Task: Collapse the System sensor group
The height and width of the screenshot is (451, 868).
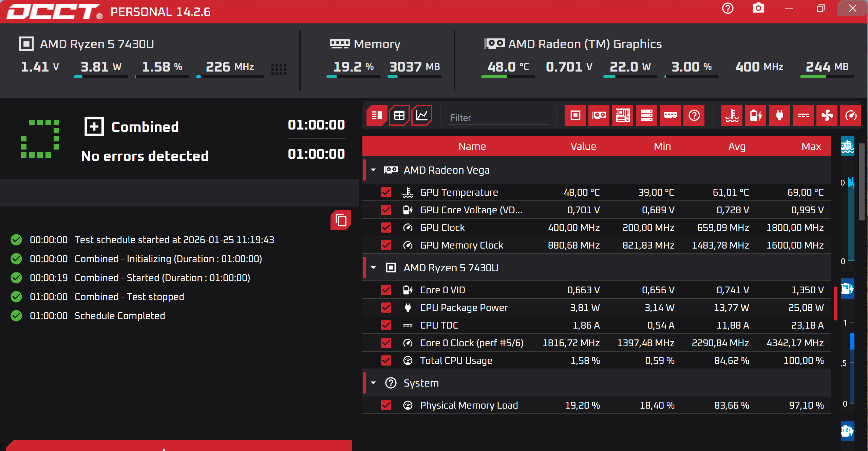Action: [x=373, y=383]
